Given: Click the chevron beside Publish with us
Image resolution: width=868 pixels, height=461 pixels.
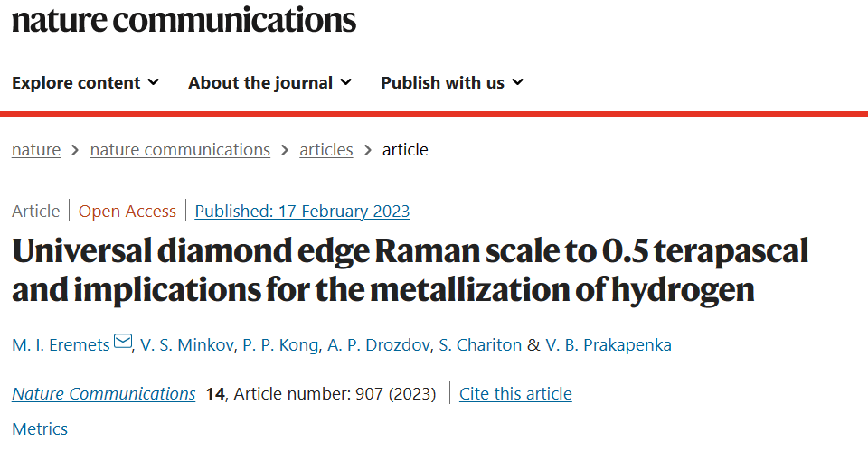Looking at the screenshot, I should 517,82.
